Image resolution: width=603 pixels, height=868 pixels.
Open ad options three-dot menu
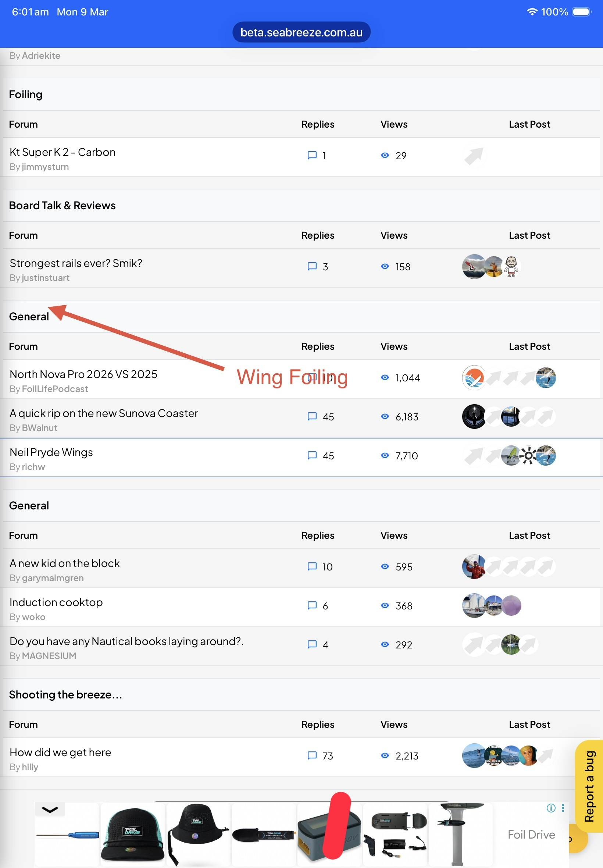563,808
